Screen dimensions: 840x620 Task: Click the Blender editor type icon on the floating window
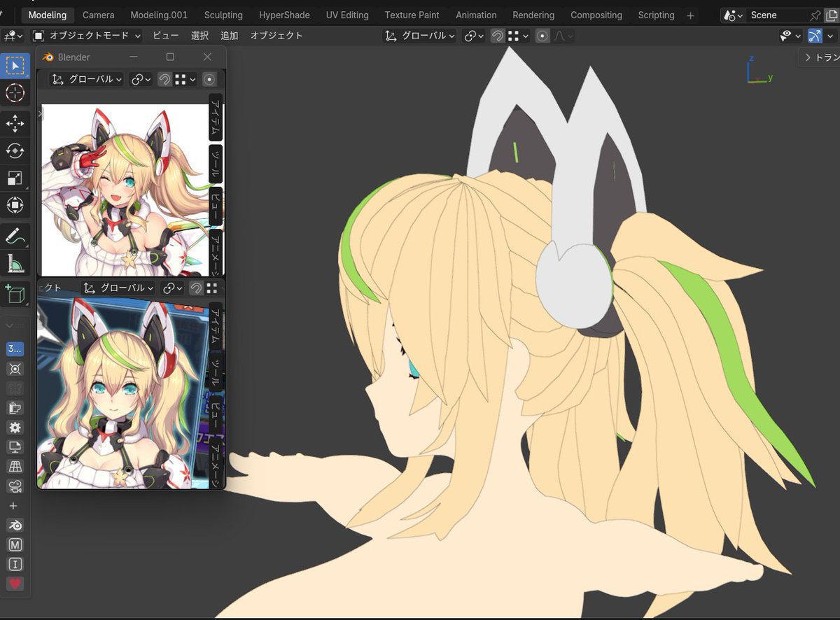pos(48,57)
